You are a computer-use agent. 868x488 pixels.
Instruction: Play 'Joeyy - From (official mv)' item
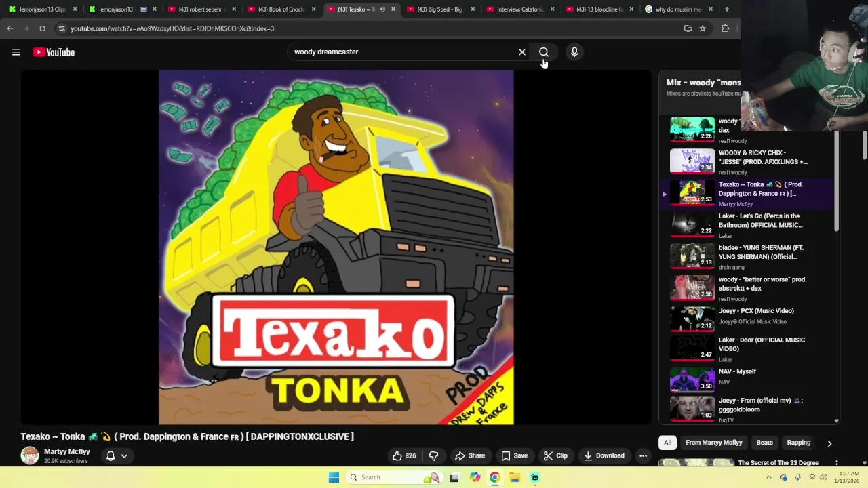click(746, 409)
